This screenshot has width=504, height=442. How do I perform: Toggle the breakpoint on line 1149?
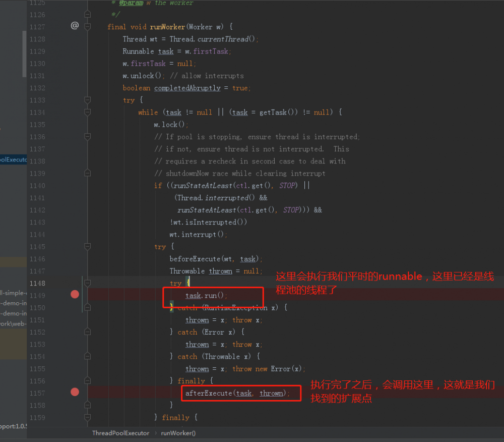coord(75,294)
